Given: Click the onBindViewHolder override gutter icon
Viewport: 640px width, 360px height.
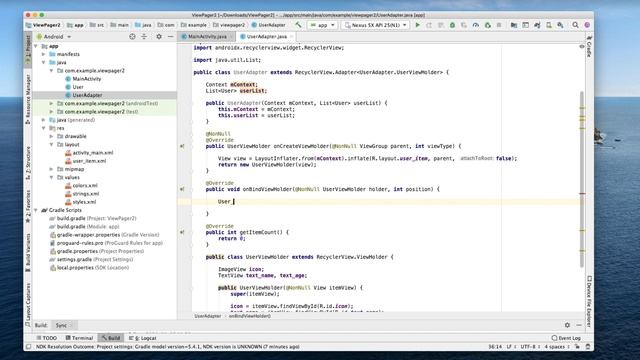Looking at the screenshot, I should click(182, 189).
